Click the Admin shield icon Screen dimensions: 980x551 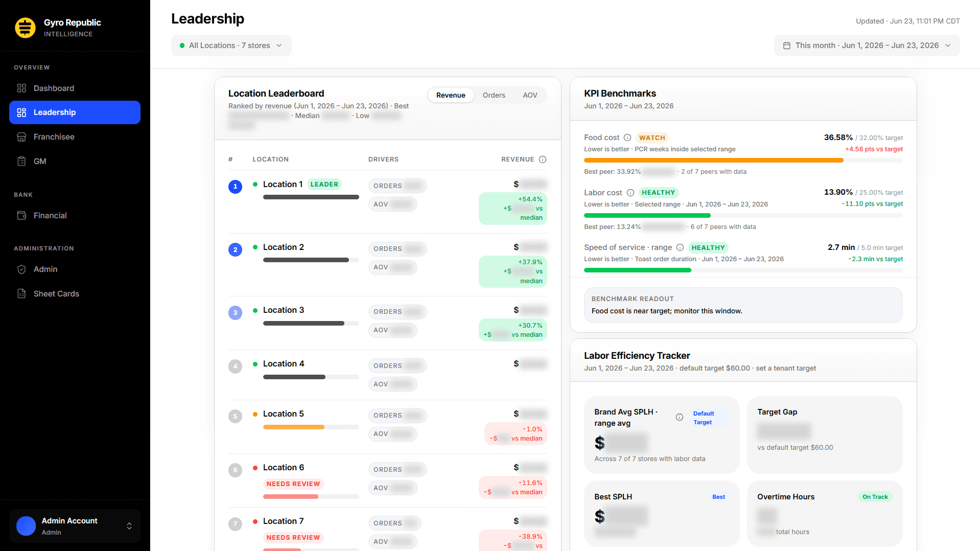click(21, 269)
